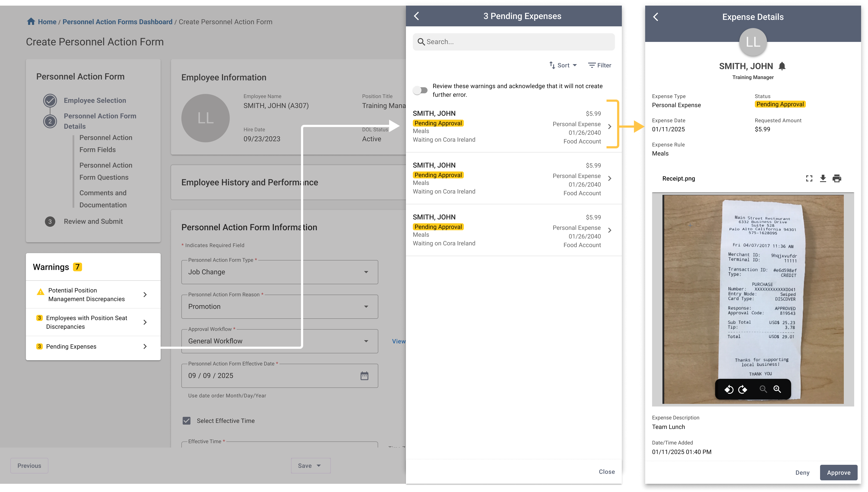Open Personnel Action Form Type dropdown

tap(280, 272)
